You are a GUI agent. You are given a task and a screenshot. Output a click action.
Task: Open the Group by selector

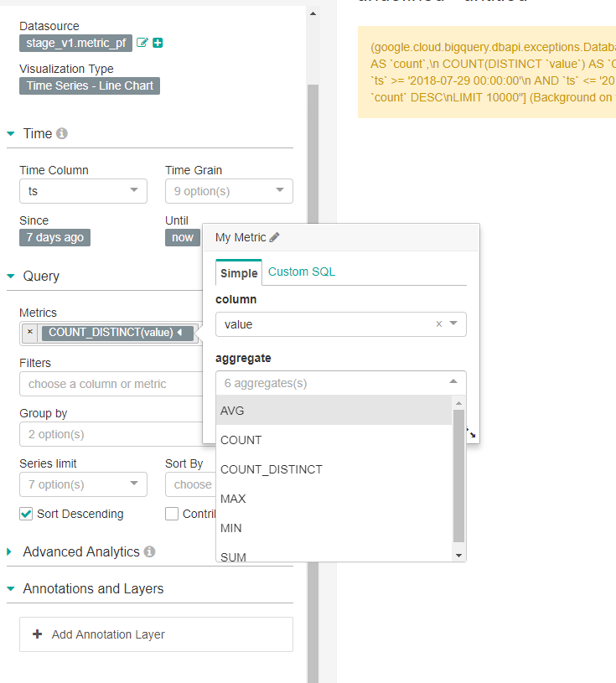[111, 434]
